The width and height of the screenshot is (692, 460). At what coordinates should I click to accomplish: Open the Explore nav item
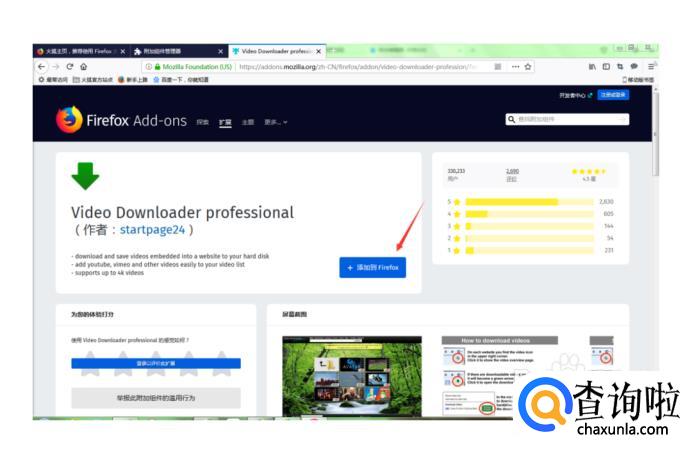coord(203,122)
